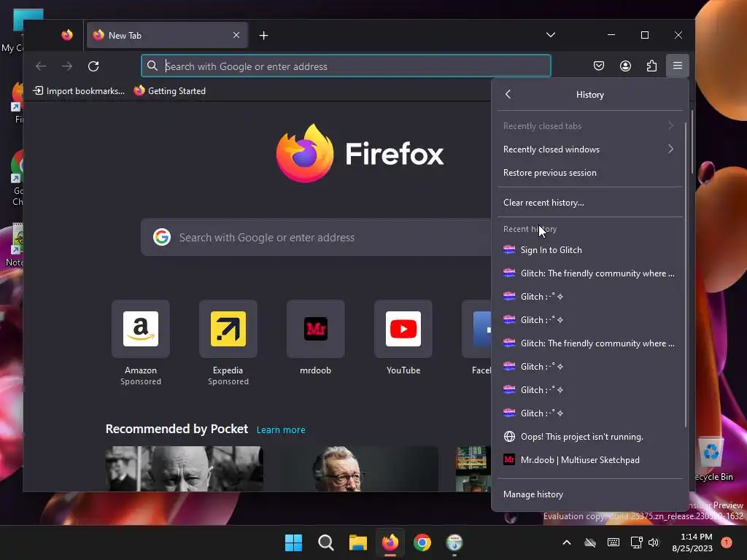Save to Pocket icon in toolbar

pyautogui.click(x=599, y=66)
